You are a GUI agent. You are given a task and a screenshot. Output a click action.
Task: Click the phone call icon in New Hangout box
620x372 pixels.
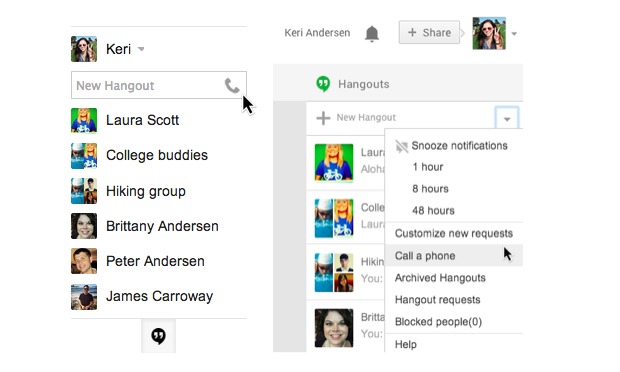coord(232,85)
